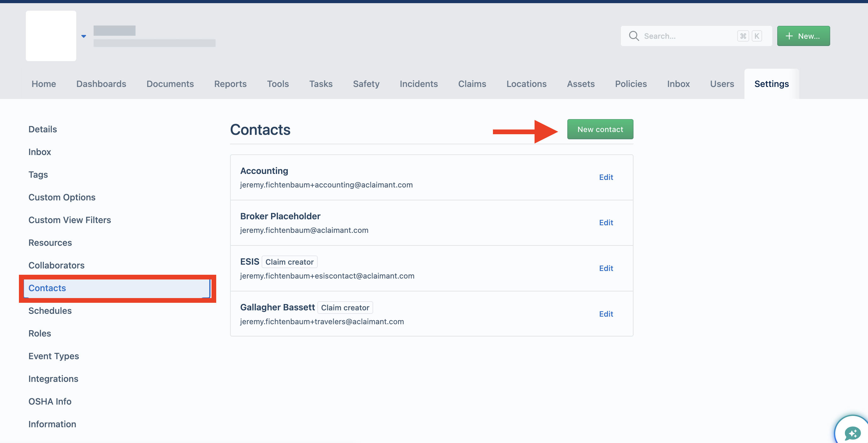Edit the ESIS contact

click(x=606, y=268)
